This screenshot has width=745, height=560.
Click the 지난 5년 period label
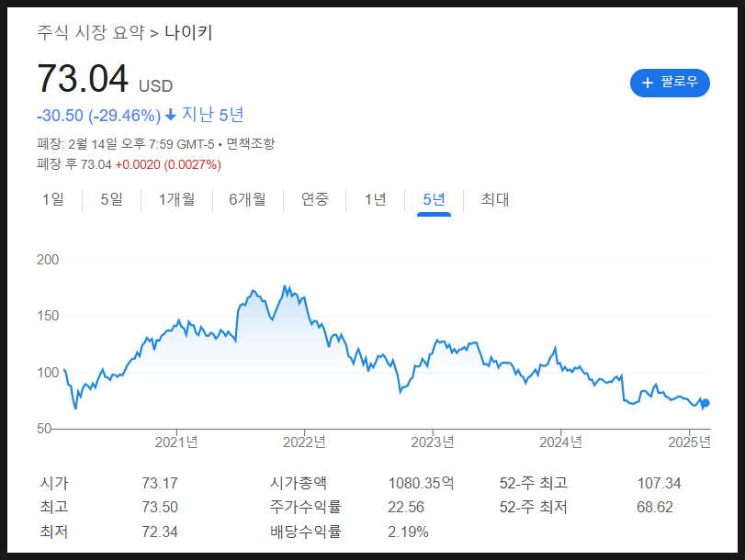click(213, 115)
